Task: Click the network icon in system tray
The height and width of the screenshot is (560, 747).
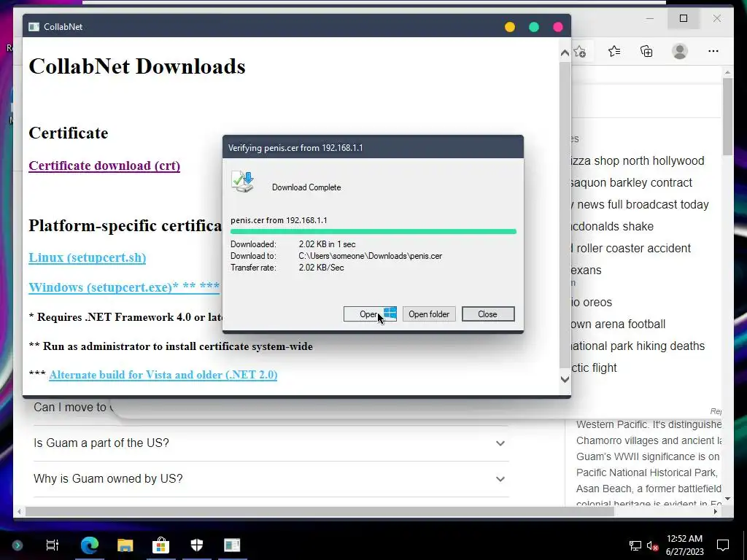Action: point(635,545)
